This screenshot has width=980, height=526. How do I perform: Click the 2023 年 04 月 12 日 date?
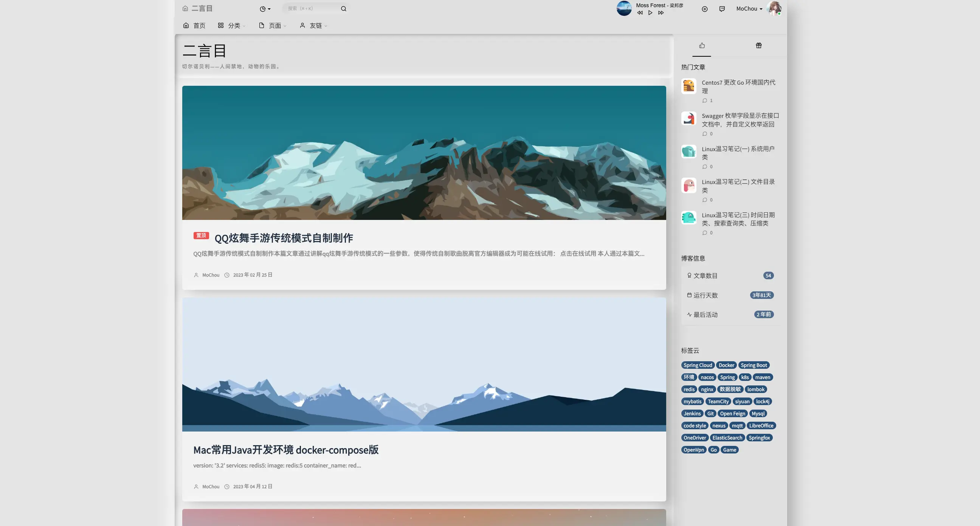[x=253, y=487]
